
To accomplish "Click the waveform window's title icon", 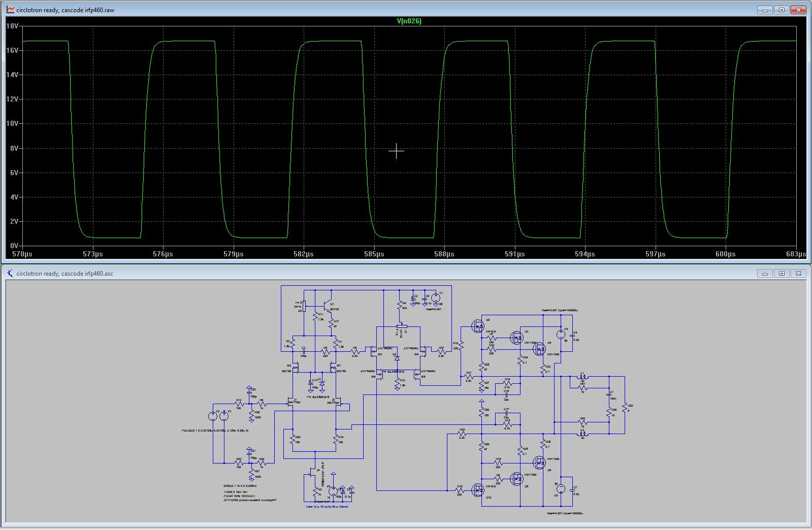I will tap(10, 10).
